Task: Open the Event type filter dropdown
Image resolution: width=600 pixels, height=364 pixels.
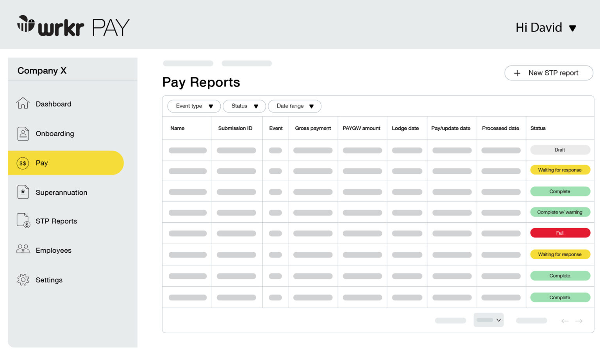Action: coord(194,106)
